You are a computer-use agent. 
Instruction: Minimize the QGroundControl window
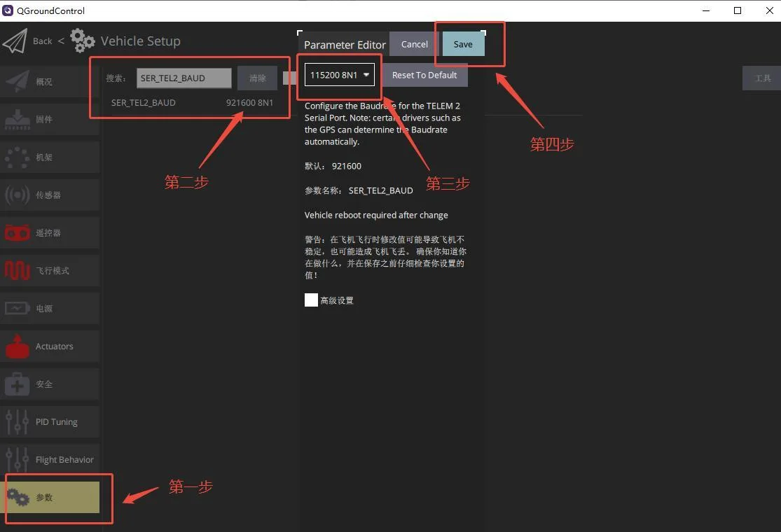click(x=706, y=10)
